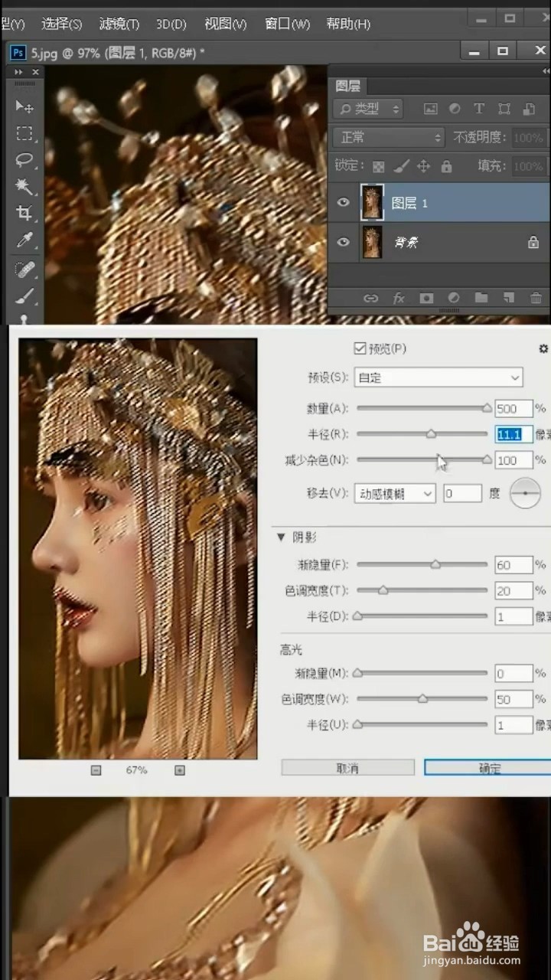551x980 pixels.
Task: Click lock position icon
Action: click(x=423, y=166)
